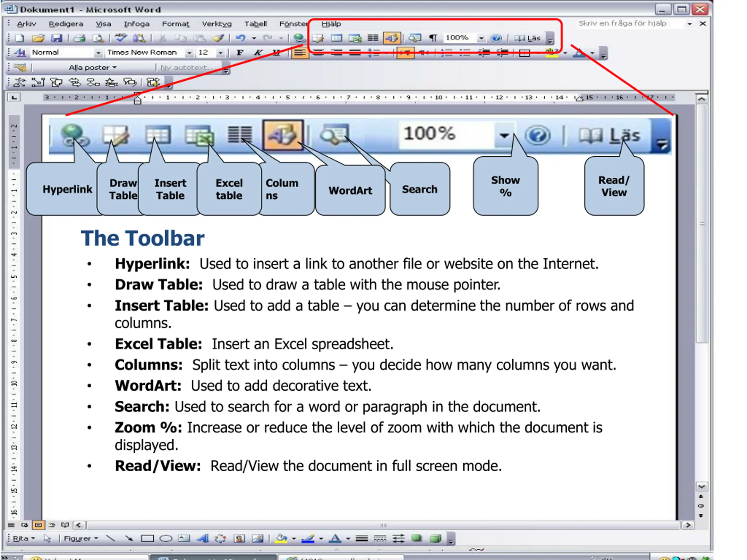Click the New blank document icon
Screen dimensions: 747x560
coord(20,38)
